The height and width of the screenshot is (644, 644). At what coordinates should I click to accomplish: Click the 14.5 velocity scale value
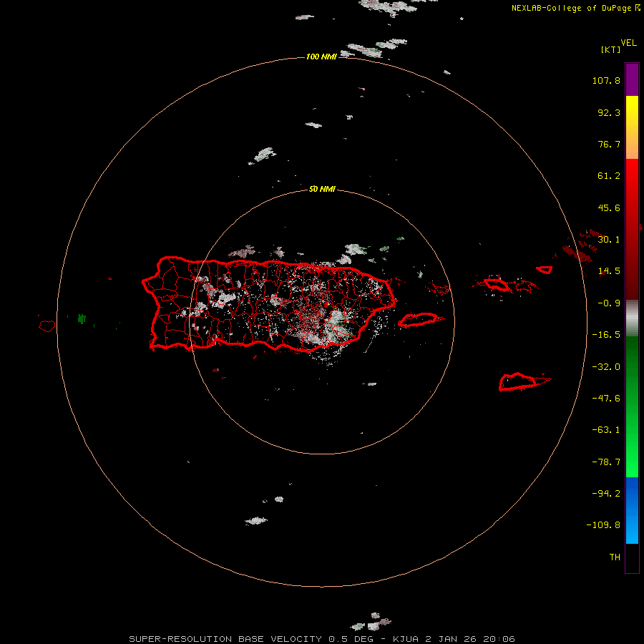tap(609, 271)
